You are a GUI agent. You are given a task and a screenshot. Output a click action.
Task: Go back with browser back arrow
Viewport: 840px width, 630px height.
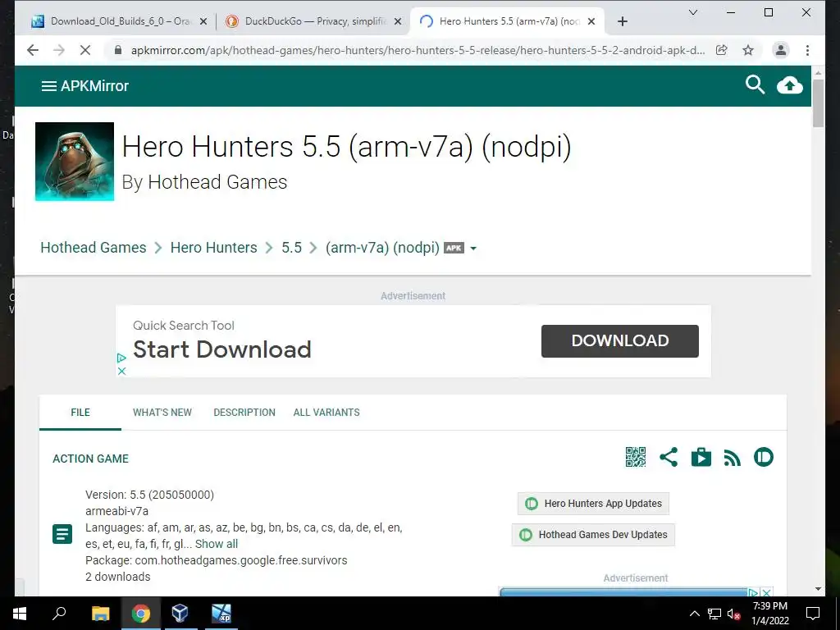(33, 50)
